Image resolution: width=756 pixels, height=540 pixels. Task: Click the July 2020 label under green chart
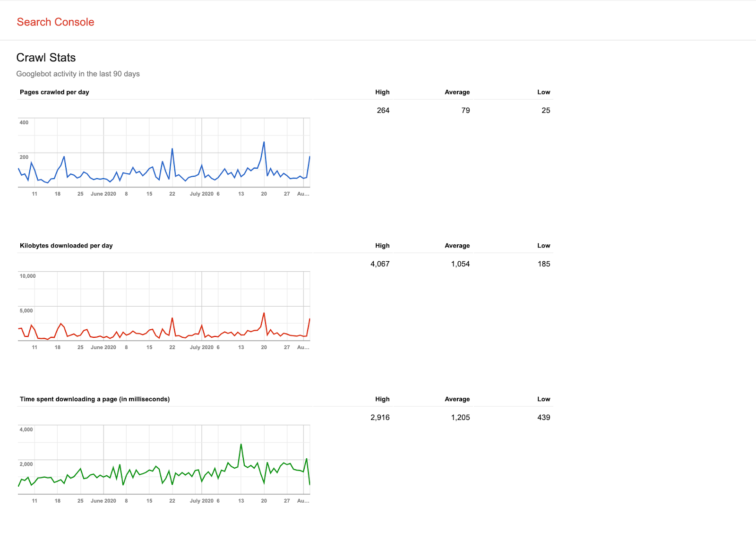[x=202, y=501]
